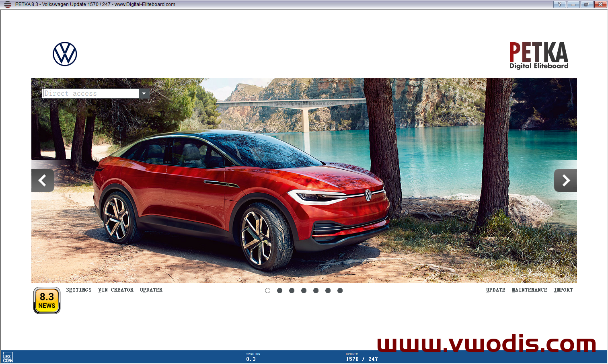Viewport: 608px width, 364px height.
Task: Select the sixth carousel dot
Action: 328,290
